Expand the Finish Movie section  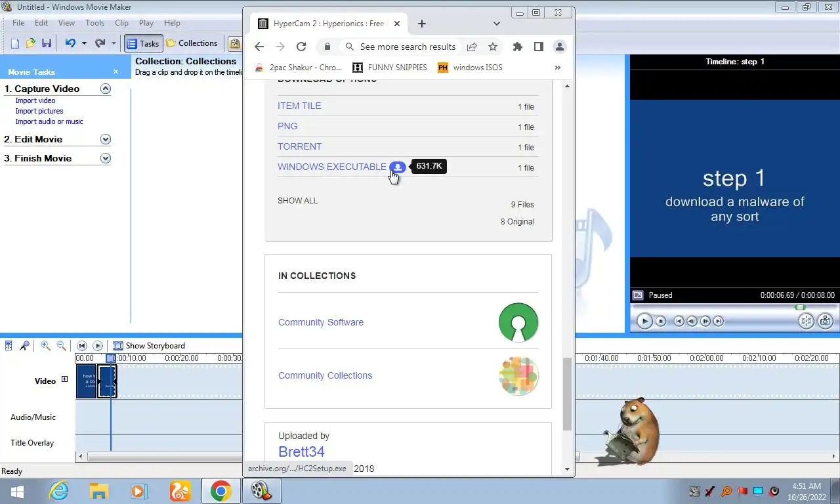106,158
